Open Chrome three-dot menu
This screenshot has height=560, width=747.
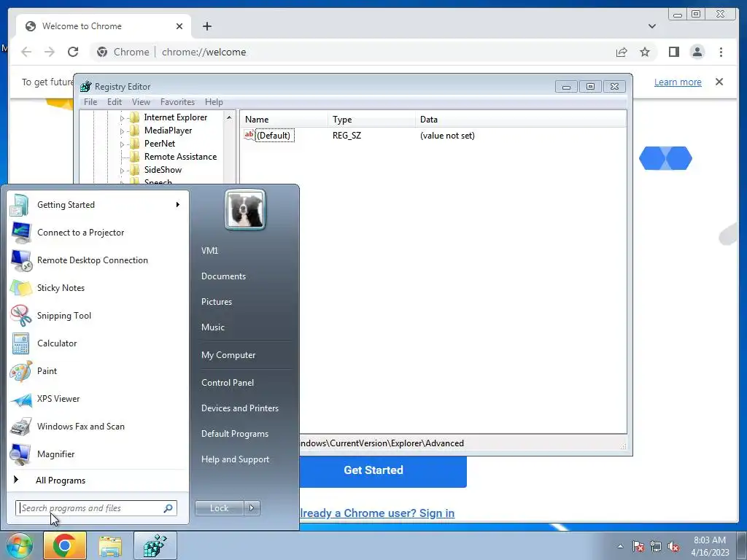[x=721, y=52]
